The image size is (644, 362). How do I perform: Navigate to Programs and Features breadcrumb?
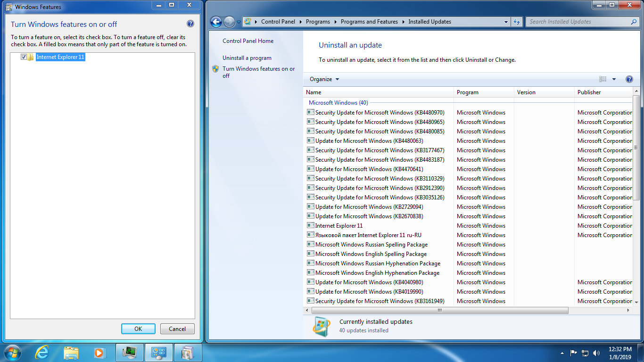click(x=369, y=22)
